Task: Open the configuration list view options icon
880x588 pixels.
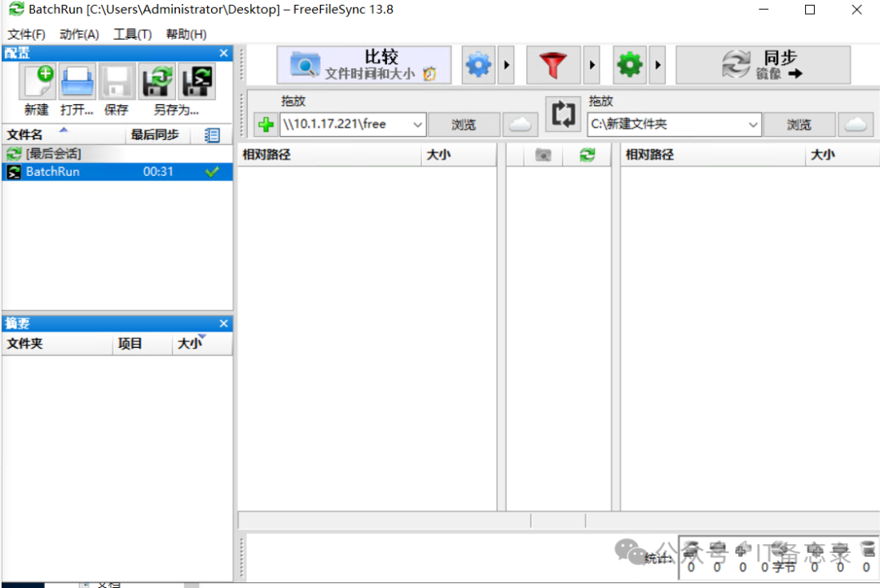Action: point(212,135)
